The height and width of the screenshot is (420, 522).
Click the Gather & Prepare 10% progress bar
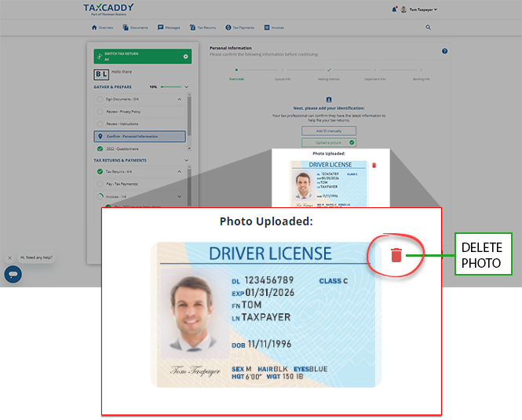coord(171,87)
